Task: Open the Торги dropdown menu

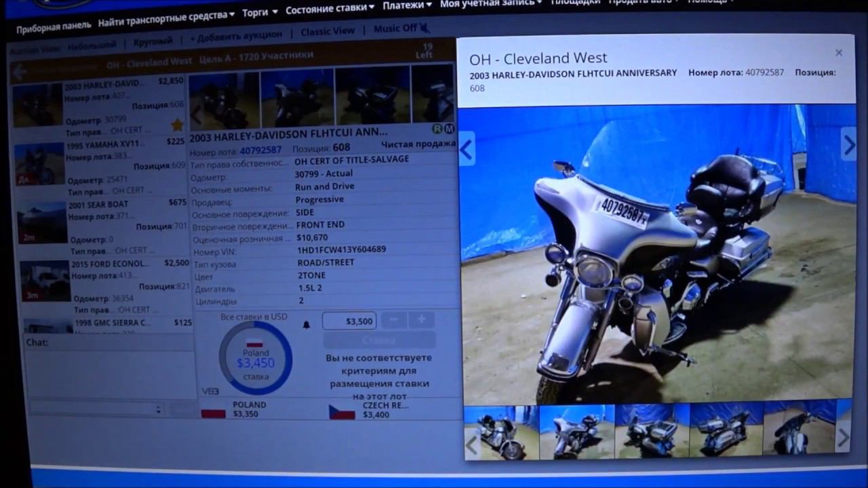Action: click(260, 13)
